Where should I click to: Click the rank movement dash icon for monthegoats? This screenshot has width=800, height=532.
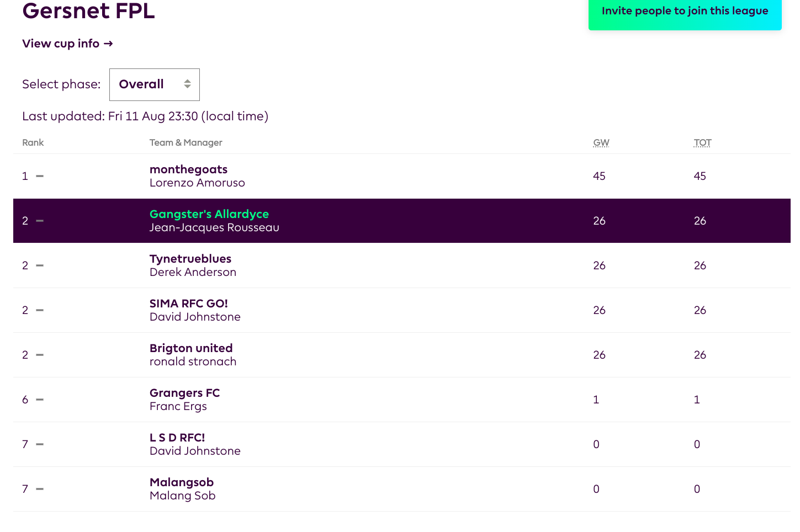click(x=40, y=176)
